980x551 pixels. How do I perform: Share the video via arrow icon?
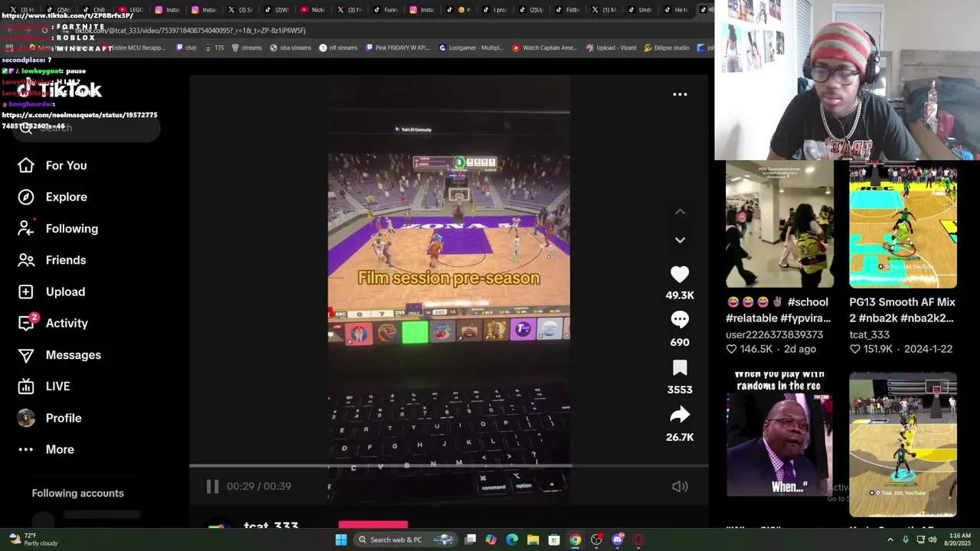pos(680,415)
